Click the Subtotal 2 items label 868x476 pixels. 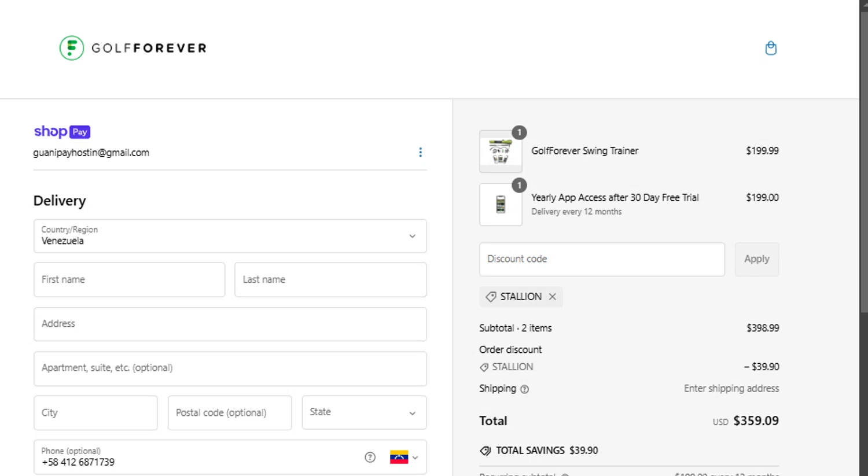click(x=515, y=329)
